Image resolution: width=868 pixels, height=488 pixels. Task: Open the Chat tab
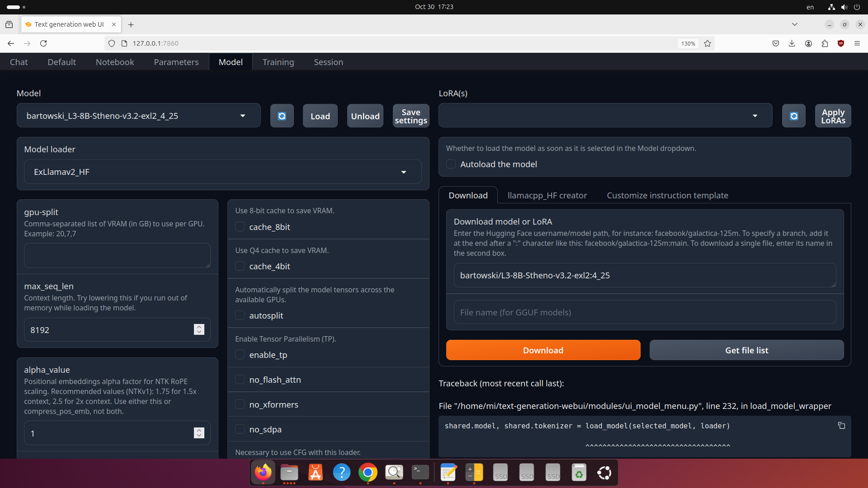(19, 62)
